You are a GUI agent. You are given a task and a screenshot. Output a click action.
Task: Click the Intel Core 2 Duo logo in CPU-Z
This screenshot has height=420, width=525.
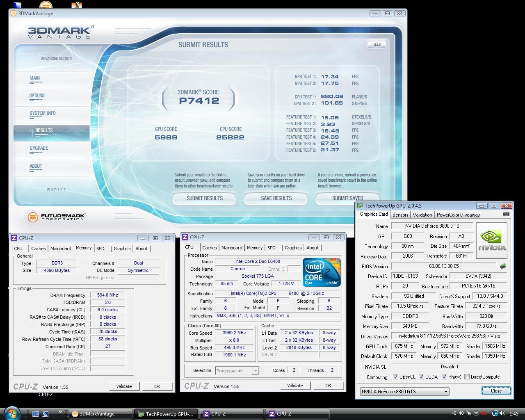coord(322,272)
